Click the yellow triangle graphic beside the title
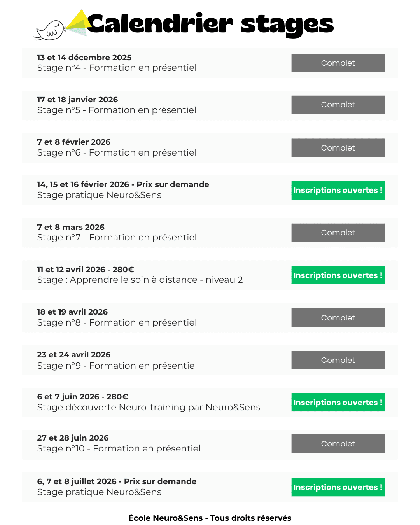420x525 pixels. click(x=79, y=23)
